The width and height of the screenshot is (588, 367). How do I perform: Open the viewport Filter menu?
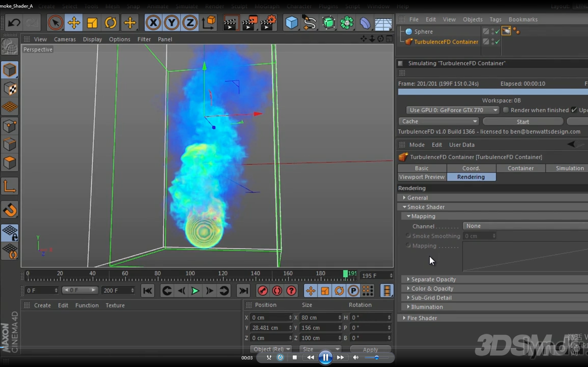[144, 39]
